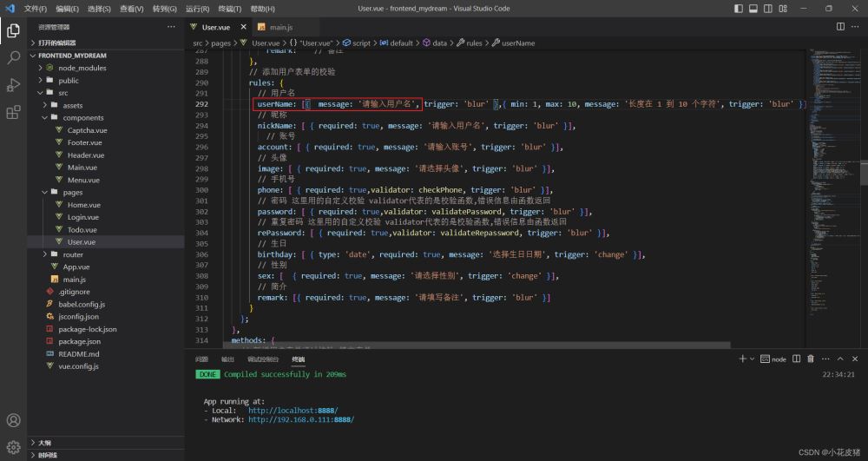Viewport: 868px width, 461px height.
Task: Open the 终端(T) menu
Action: click(229, 9)
